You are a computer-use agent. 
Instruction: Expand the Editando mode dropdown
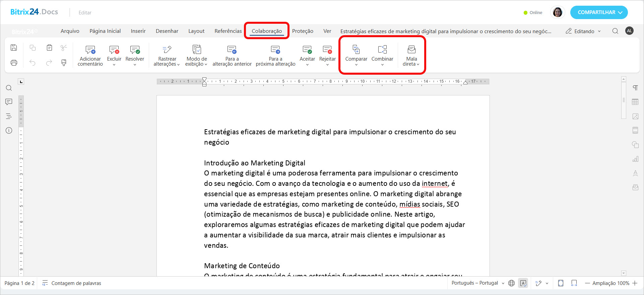584,31
